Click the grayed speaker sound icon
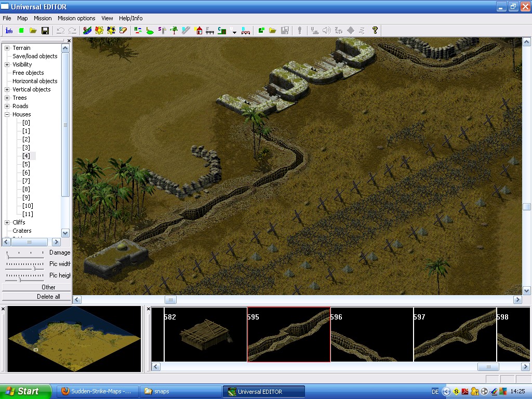This screenshot has width=532, height=399. click(326, 31)
